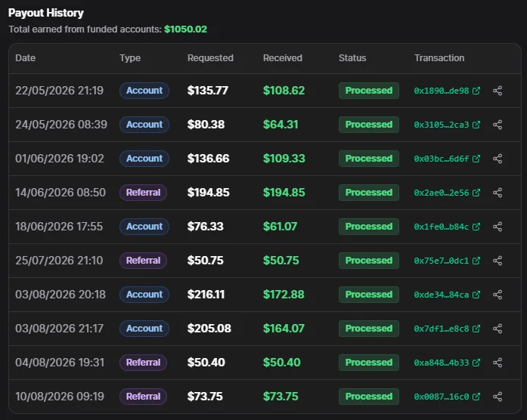Select the date 18/06/2026 17:55
This screenshot has width=527, height=420.
(59, 227)
